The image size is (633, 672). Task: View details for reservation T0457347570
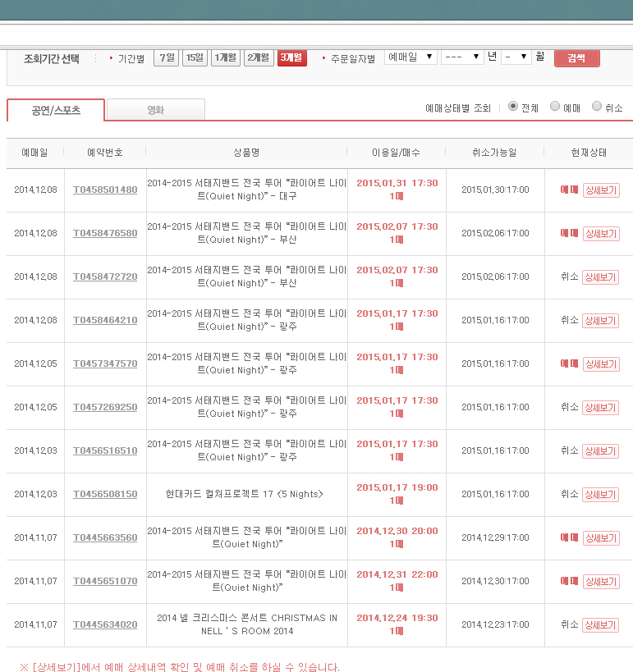point(600,364)
